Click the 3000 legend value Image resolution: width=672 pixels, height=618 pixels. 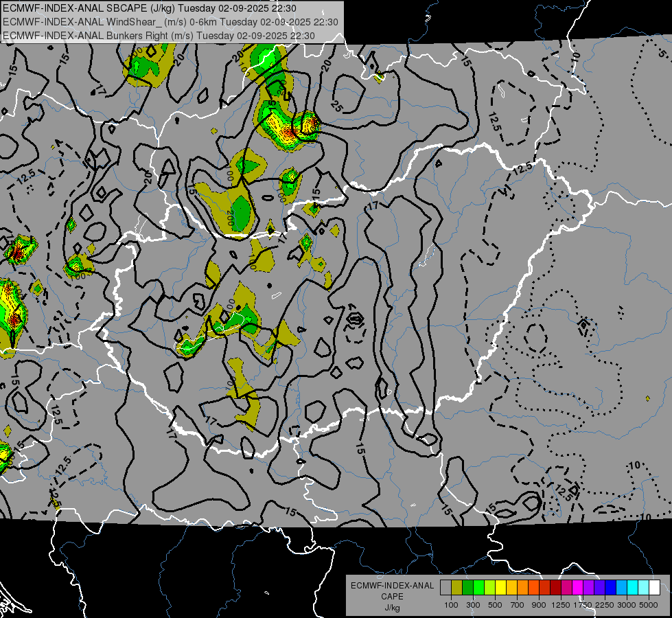click(x=627, y=605)
